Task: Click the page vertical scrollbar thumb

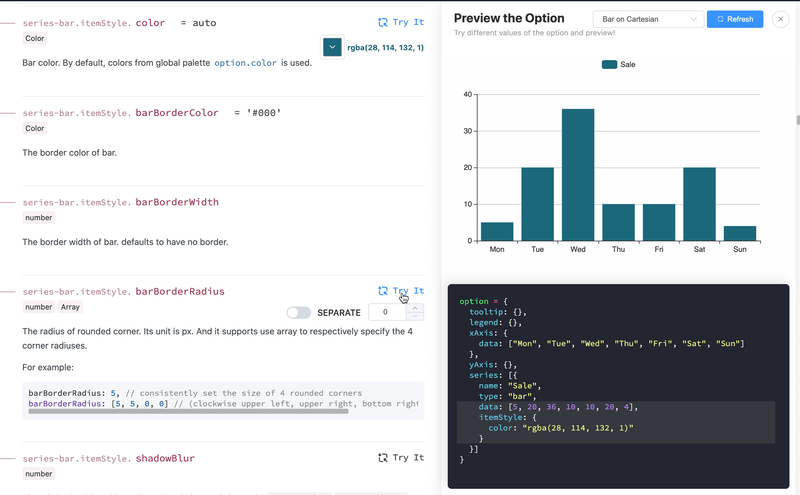Action: point(797,120)
